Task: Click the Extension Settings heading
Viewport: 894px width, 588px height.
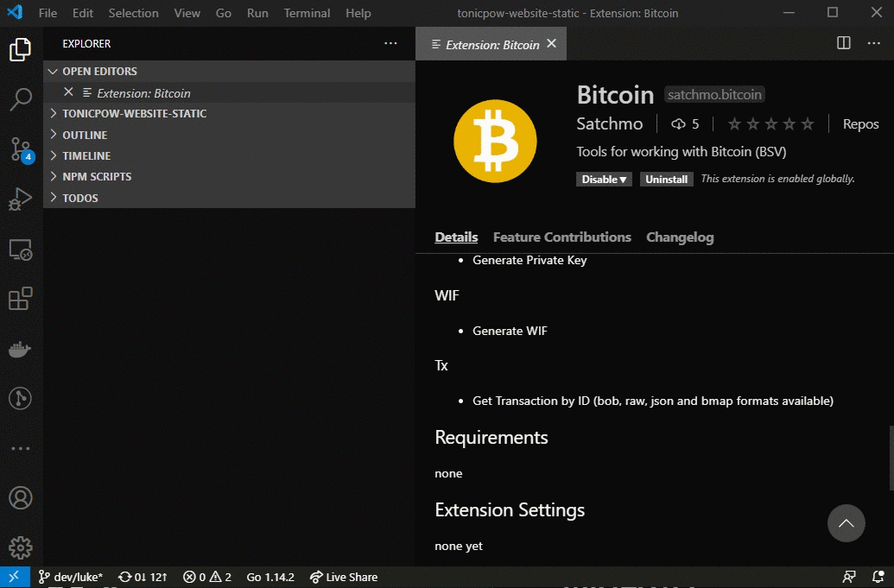Action: pyautogui.click(x=510, y=510)
